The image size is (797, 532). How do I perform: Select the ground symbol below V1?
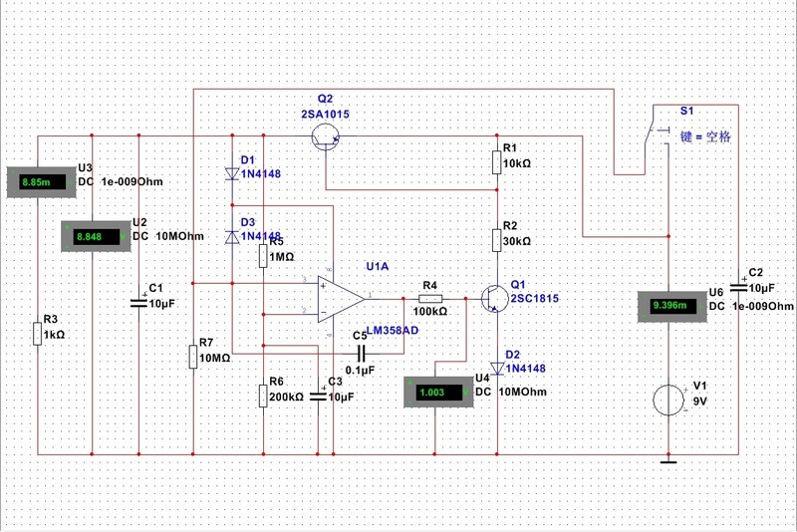(666, 459)
